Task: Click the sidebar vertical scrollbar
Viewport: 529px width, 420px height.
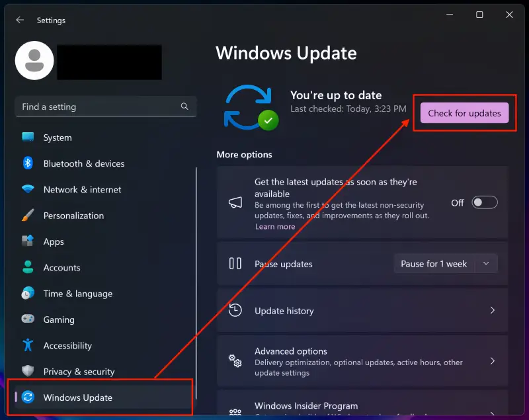Action: click(196, 283)
